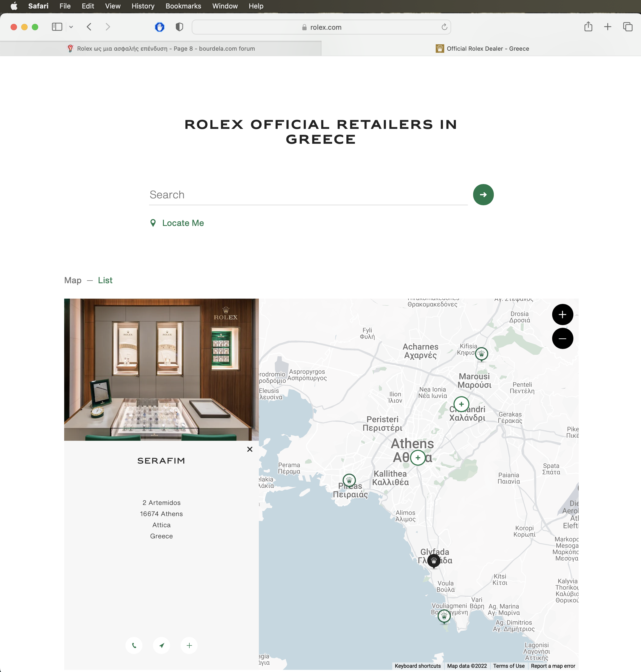
Task: Open the map Terms of Use
Action: (509, 666)
